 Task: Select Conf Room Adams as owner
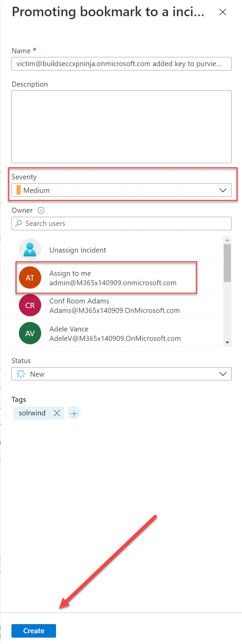[x=114, y=305]
